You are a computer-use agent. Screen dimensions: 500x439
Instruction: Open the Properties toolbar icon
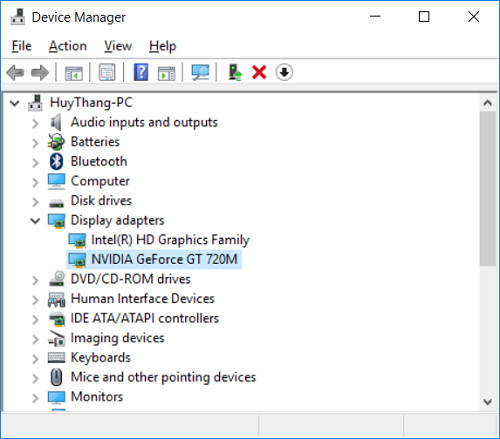coord(107,72)
